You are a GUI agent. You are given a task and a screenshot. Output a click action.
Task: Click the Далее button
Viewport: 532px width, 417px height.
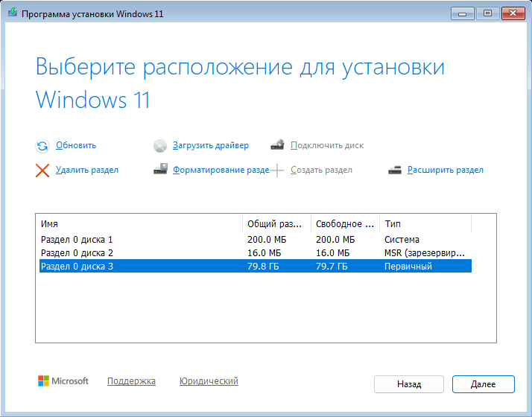(x=483, y=384)
